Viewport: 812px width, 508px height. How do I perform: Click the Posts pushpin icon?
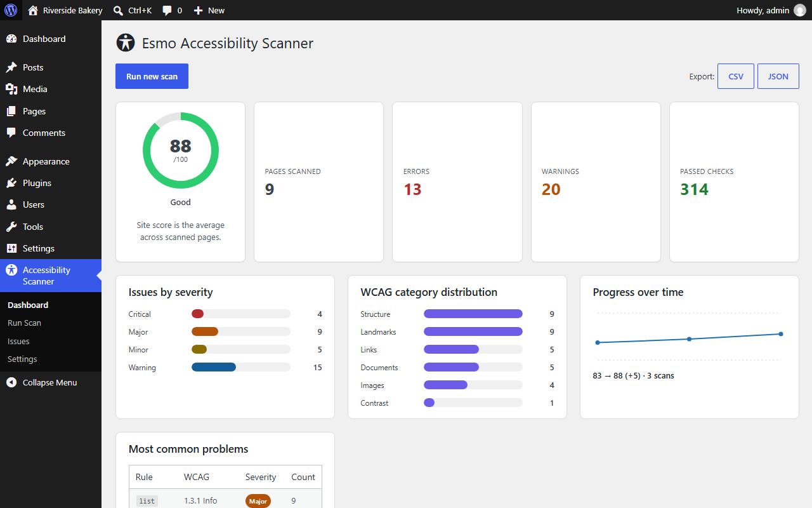pyautogui.click(x=11, y=67)
